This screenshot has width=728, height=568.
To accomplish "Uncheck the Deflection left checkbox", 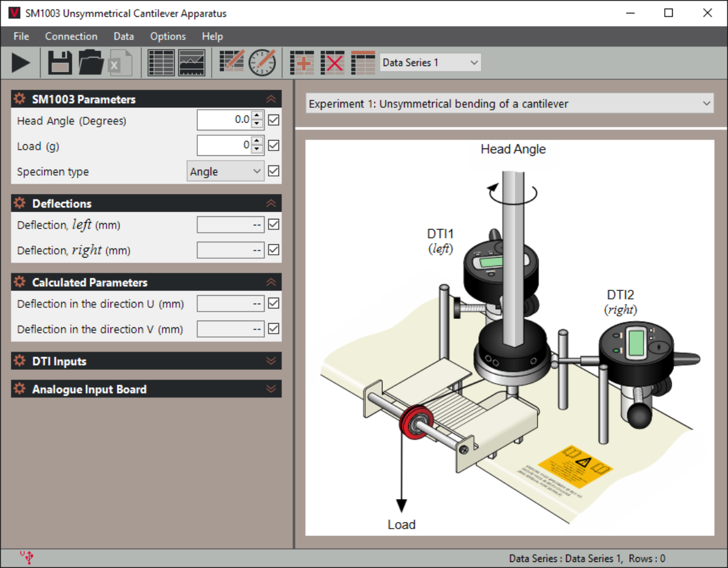I will 274,224.
